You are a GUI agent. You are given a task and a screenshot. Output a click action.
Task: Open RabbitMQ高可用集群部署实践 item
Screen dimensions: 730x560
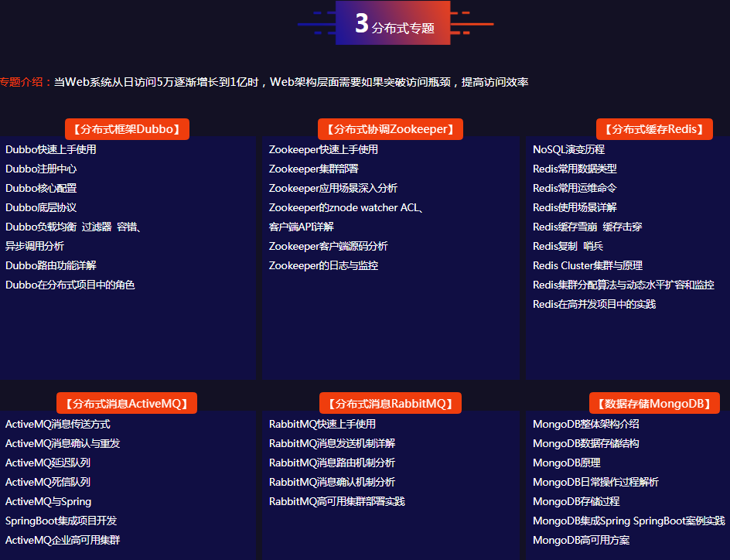[337, 501]
